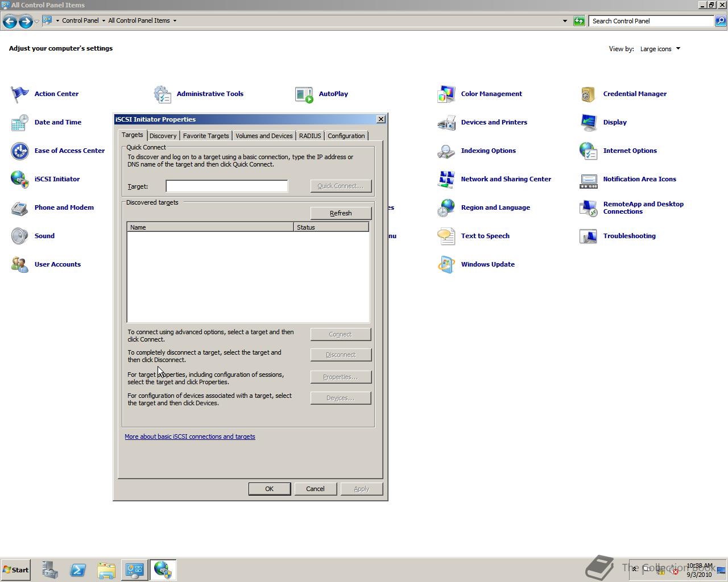Open the Troubleshooting icon
This screenshot has height=582, width=728.
click(589, 236)
